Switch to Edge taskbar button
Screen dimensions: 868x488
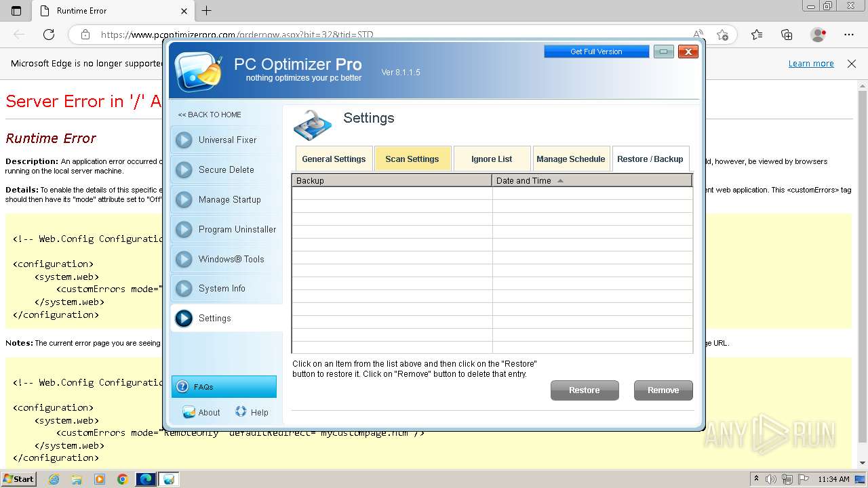tap(146, 479)
